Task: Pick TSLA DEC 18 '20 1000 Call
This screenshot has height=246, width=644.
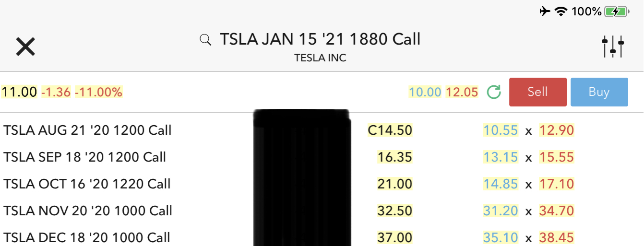Action: click(87, 237)
